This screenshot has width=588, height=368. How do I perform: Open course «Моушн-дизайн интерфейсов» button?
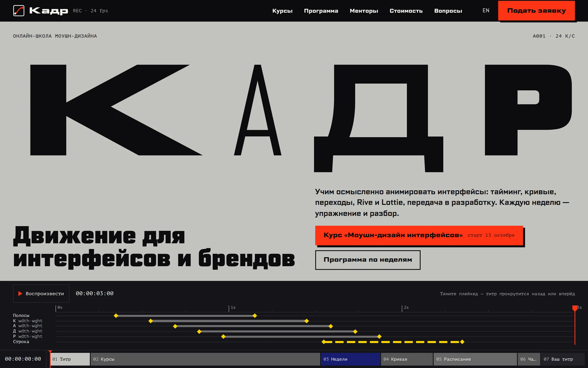(x=419, y=235)
